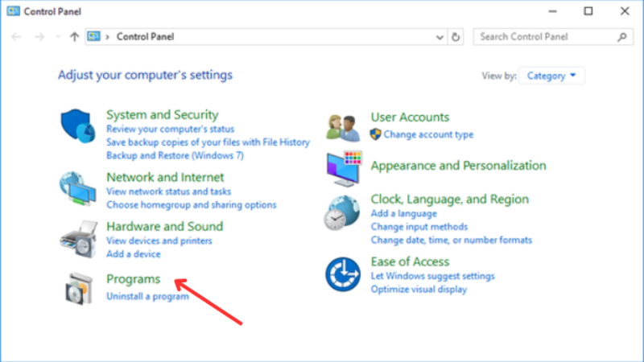Click the Control Panel icon in address bar
This screenshot has width=644, height=362.
coord(93,36)
